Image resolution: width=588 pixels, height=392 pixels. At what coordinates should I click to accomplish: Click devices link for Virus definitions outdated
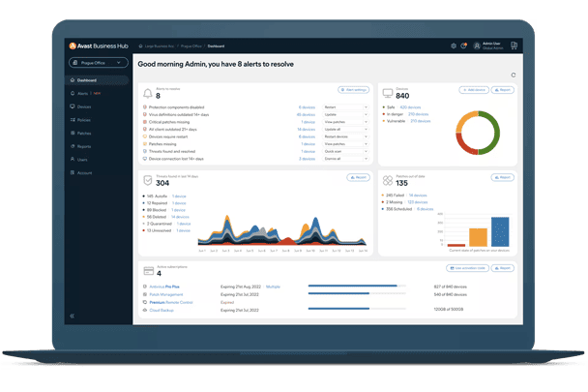[306, 114]
